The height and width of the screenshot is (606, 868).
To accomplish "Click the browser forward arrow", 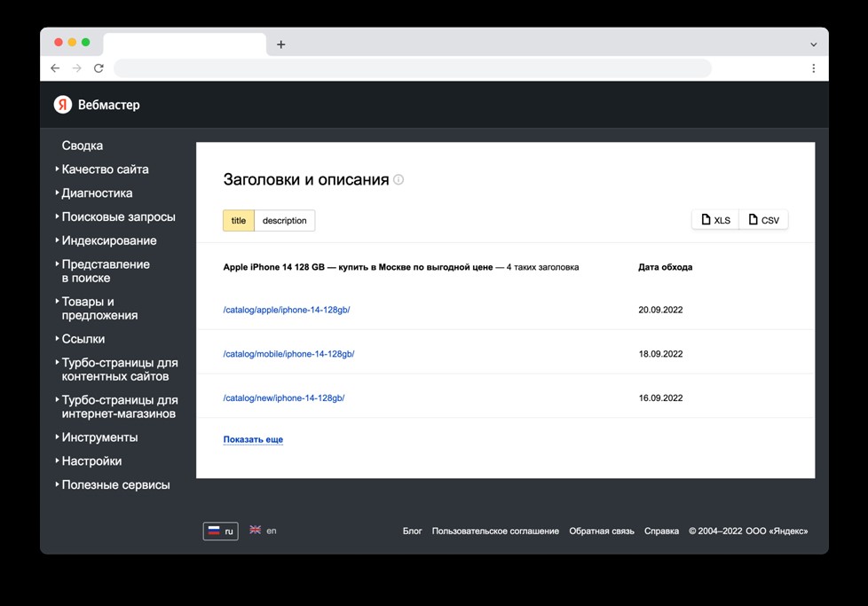I will [77, 68].
